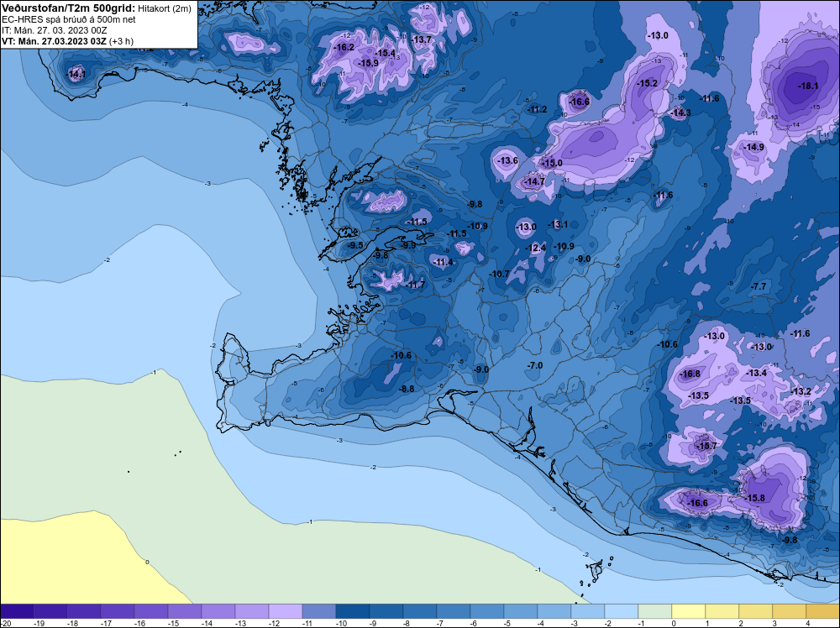This screenshot has width=840, height=628.
Task: Pick the legend swatch between 3 and 4
Action: click(789, 611)
